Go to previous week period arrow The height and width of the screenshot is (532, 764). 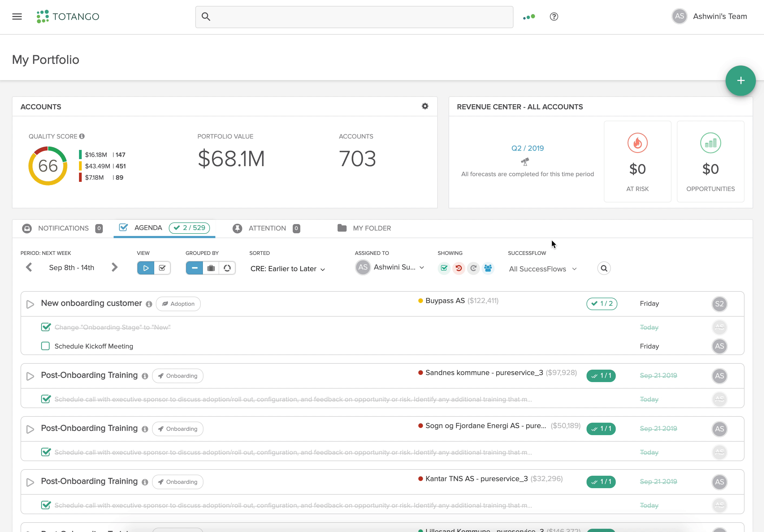29,267
